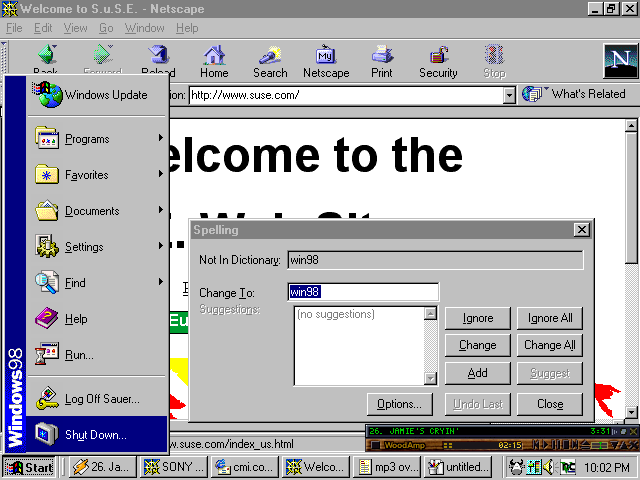Image resolution: width=640 pixels, height=480 pixels.
Task: Switch to untitled... Paint taskbar window
Action: (458, 467)
